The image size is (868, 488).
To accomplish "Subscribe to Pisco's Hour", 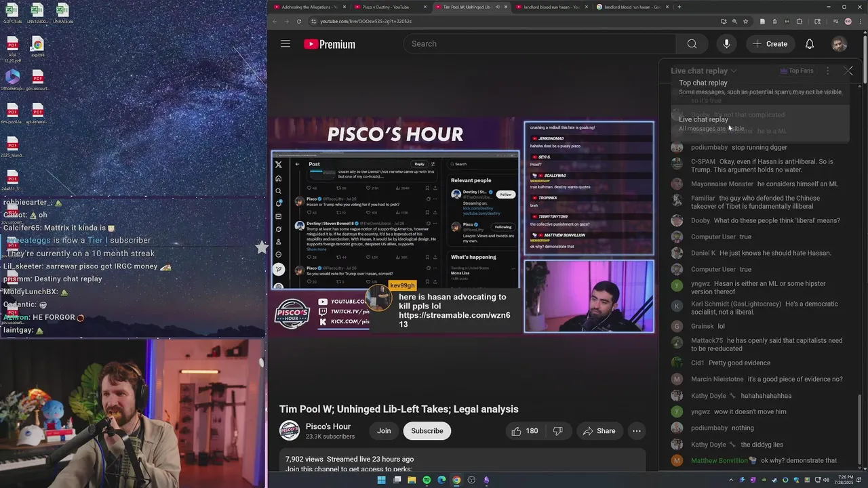I will pos(427,431).
